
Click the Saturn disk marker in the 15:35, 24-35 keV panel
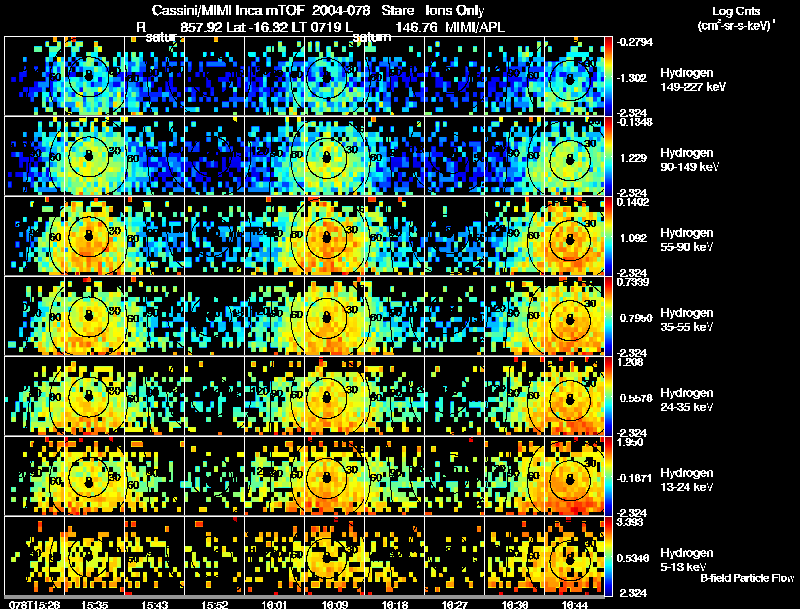click(89, 396)
